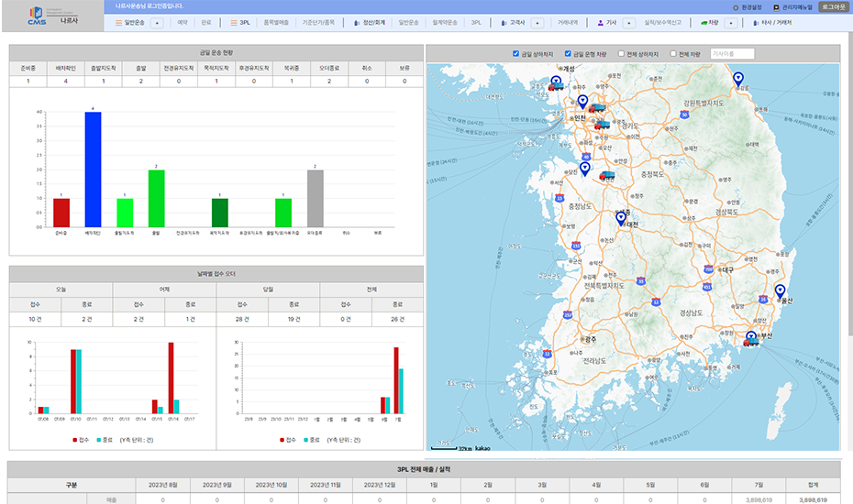Click the truck icon over Seoul
Image resolution: width=853 pixels, height=504 pixels.
pos(596,108)
